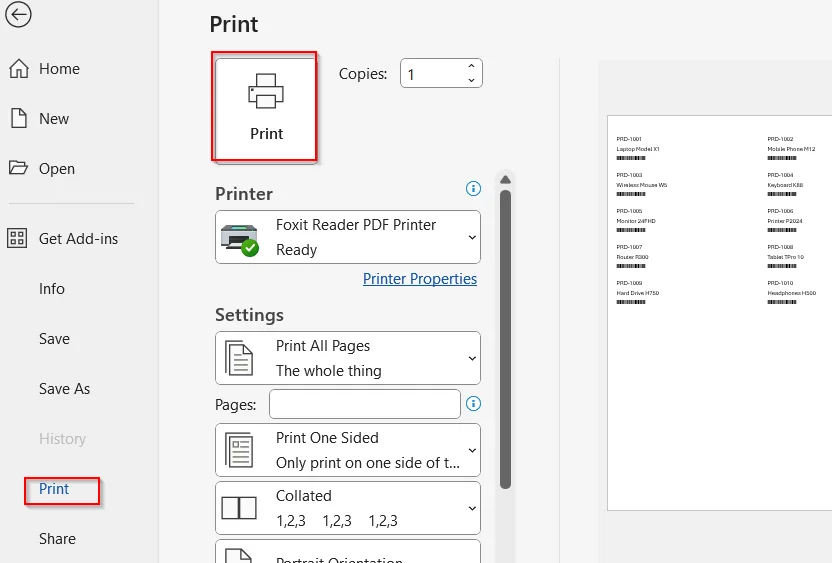Screen dimensions: 832x563
Task: Open Printer Properties link
Action: pyautogui.click(x=420, y=279)
